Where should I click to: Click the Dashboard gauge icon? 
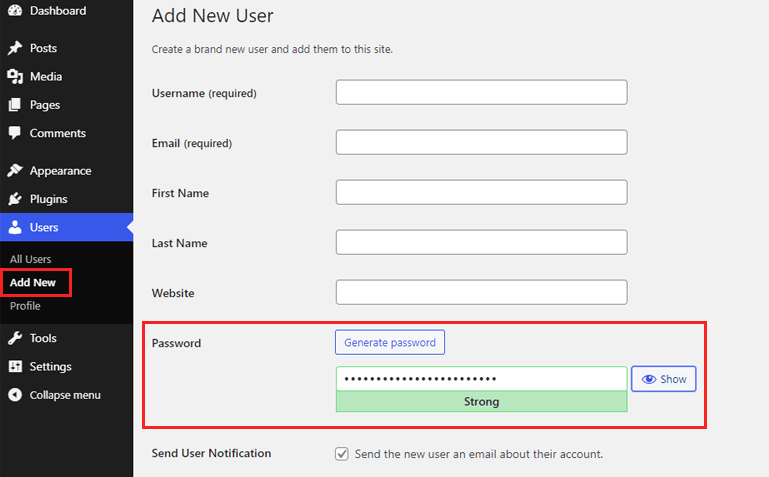(15, 10)
